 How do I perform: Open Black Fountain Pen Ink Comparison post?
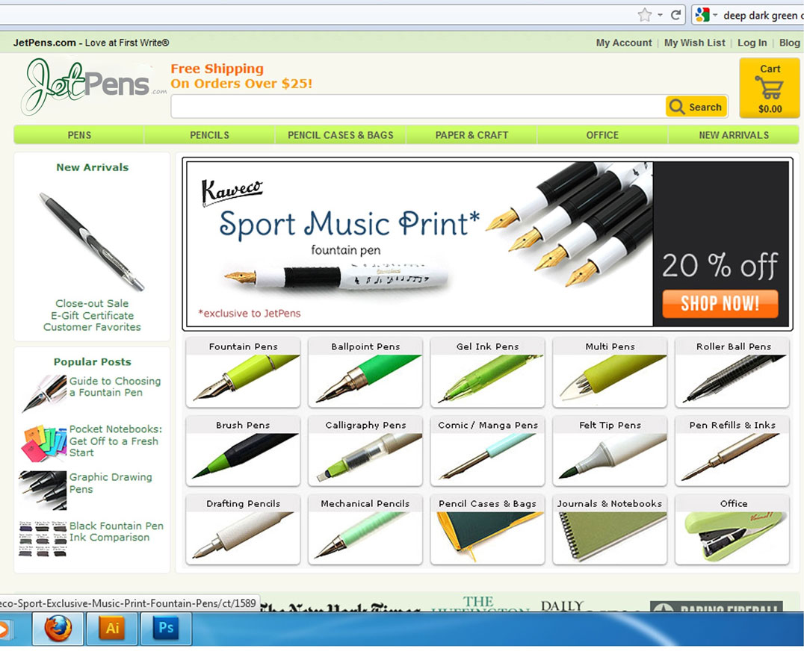117,532
